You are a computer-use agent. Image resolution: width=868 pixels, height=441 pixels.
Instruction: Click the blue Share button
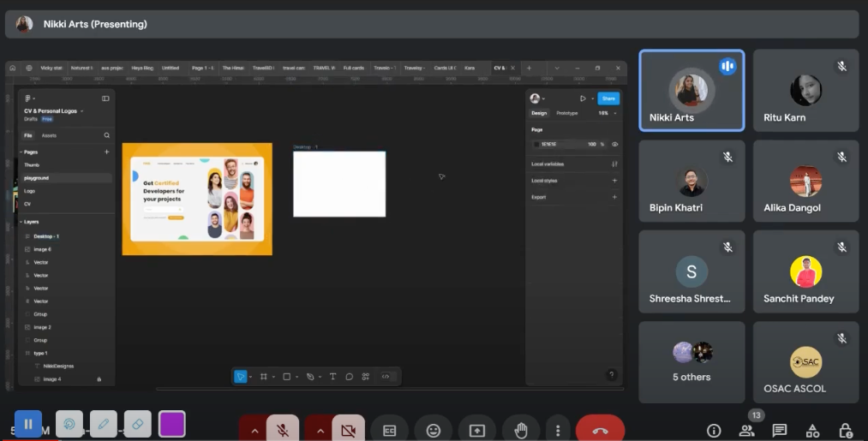click(608, 98)
